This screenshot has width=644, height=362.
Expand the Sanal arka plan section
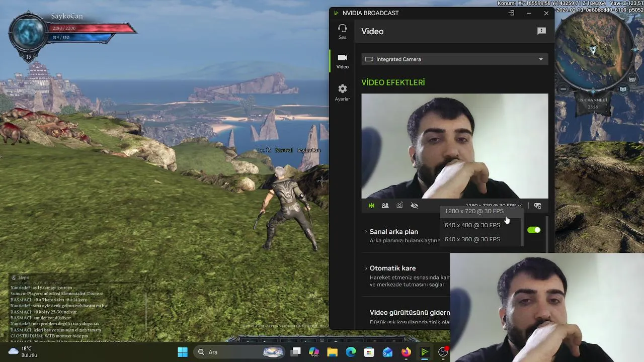coord(366,232)
